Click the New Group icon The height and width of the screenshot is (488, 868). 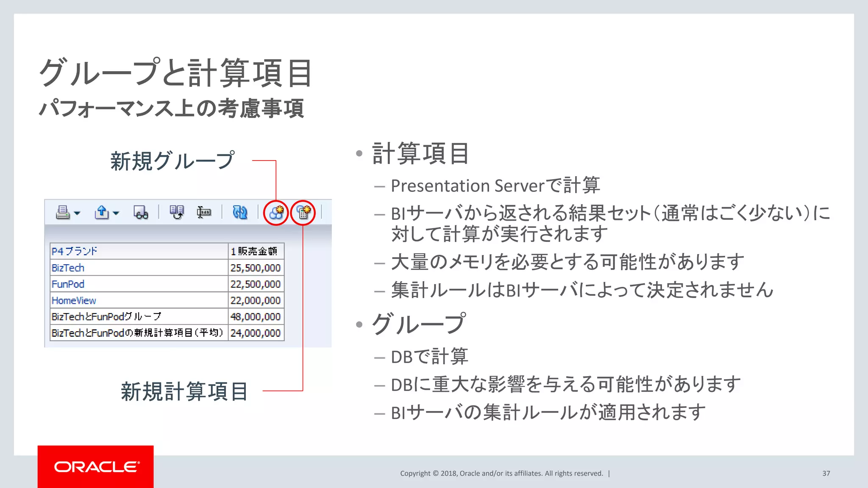(276, 212)
